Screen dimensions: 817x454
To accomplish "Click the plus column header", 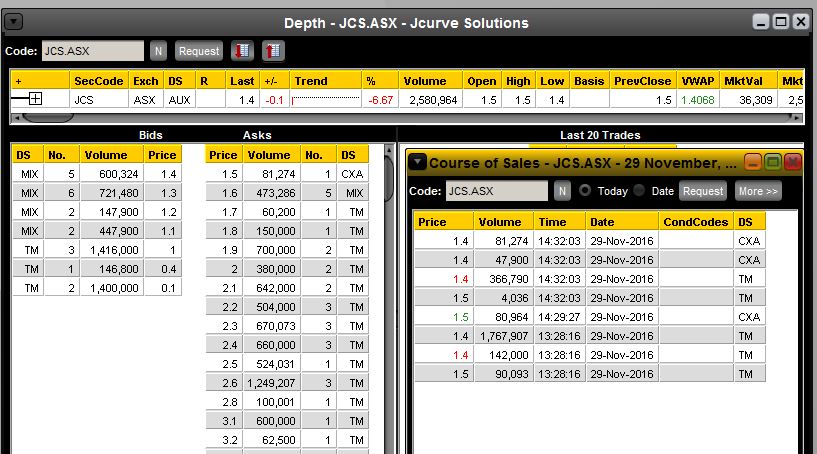I will 40,81.
